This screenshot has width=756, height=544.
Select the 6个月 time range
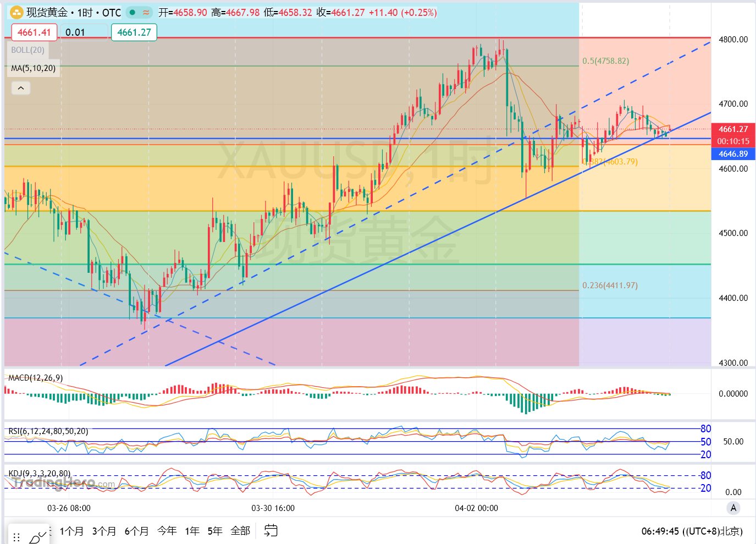tap(136, 531)
